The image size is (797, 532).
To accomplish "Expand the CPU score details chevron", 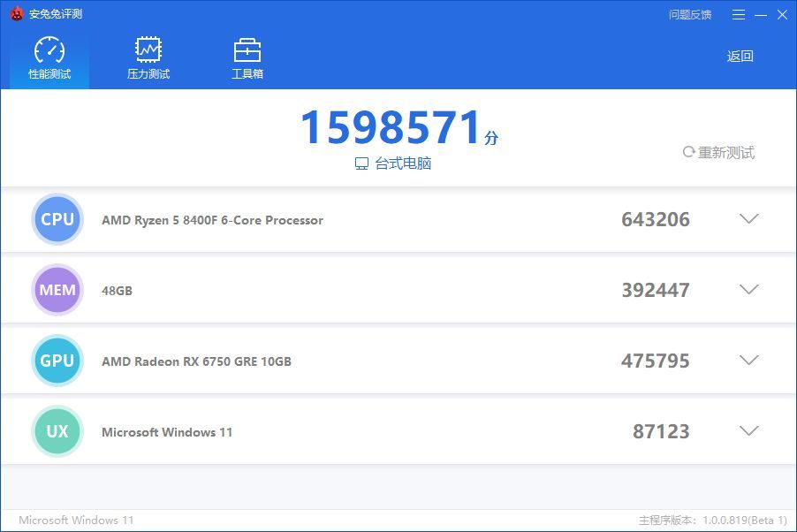I will click(x=748, y=218).
